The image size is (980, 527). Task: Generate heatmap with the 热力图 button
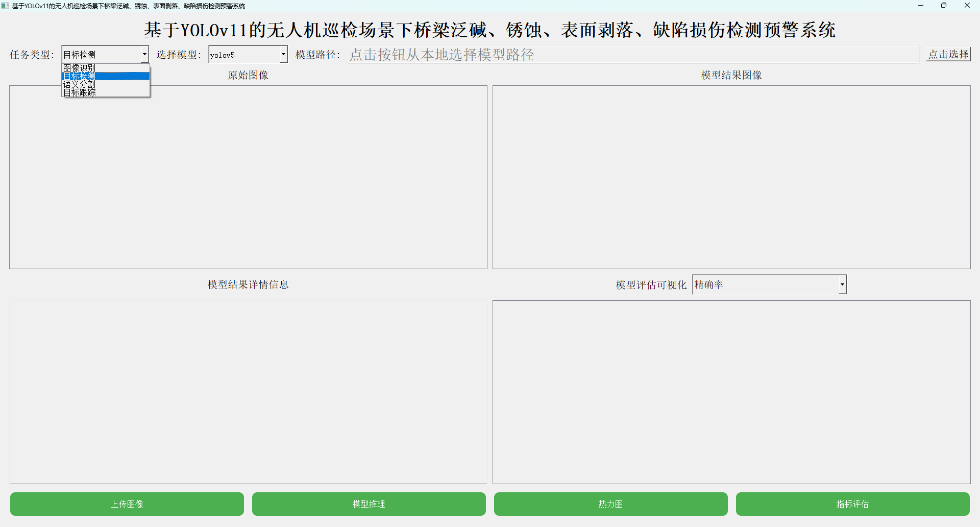click(611, 504)
